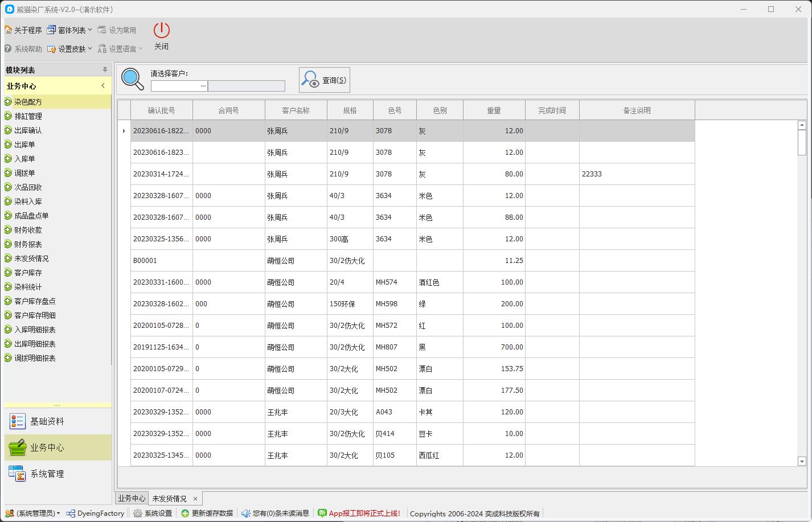Open the 设置皮肤 dropdown
The height and width of the screenshot is (522, 812).
point(69,49)
